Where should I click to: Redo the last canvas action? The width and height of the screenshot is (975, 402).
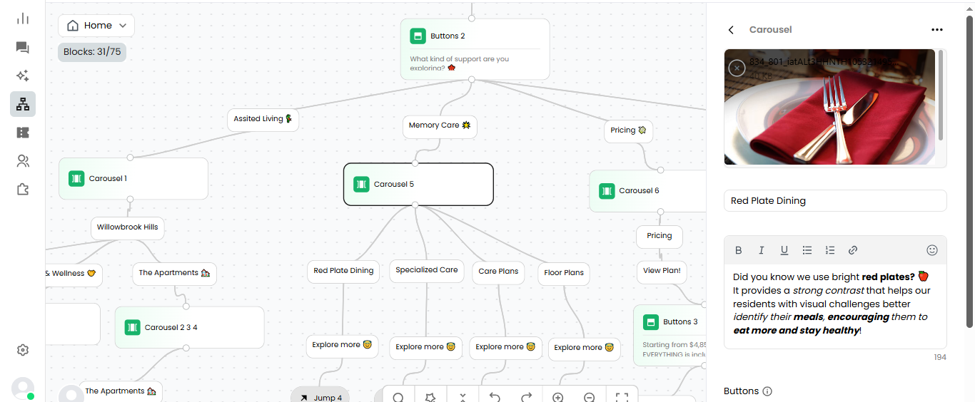526,397
